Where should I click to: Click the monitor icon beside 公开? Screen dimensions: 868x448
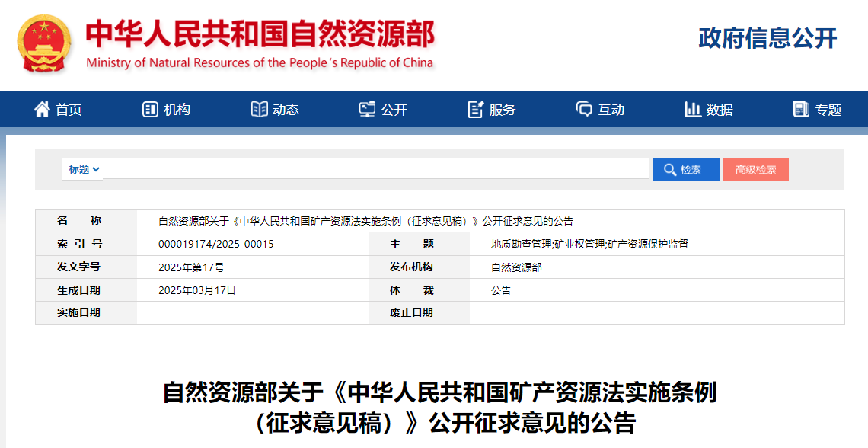pyautogui.click(x=367, y=109)
